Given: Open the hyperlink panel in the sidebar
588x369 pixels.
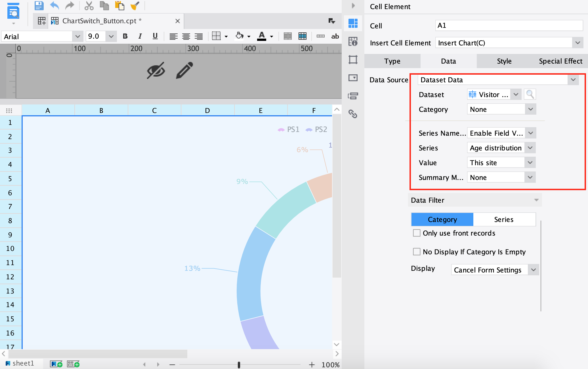Looking at the screenshot, I should coord(353,114).
